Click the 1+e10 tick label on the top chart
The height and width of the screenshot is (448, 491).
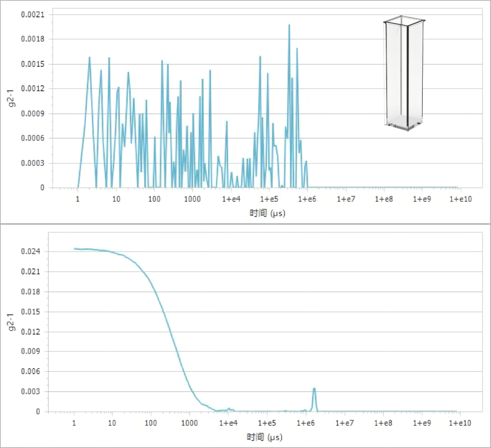tap(460, 199)
